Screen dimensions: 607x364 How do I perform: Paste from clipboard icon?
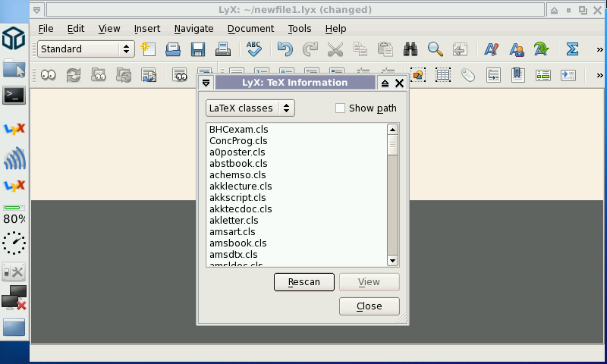[x=385, y=49]
